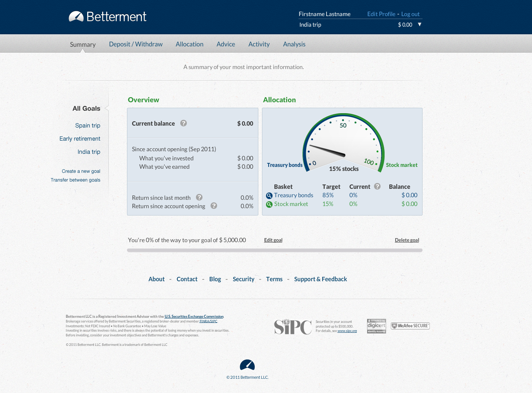Click the Betterment logo in header

point(108,16)
